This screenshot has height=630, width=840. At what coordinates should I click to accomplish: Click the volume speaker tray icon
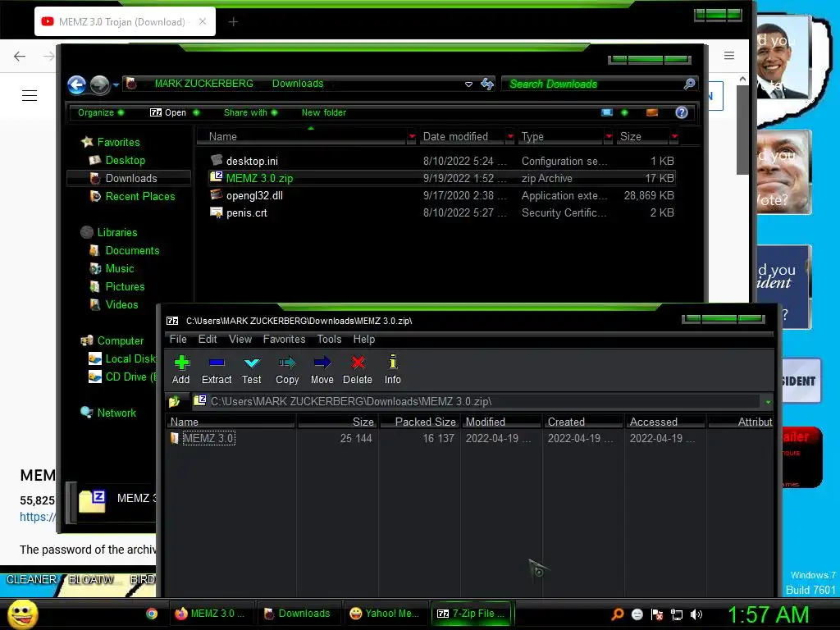tap(696, 614)
